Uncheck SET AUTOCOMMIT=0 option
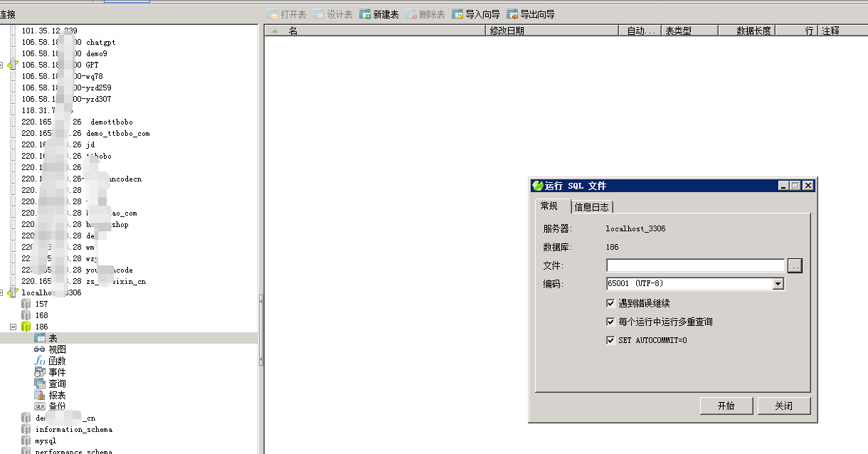This screenshot has width=868, height=454. pos(610,340)
